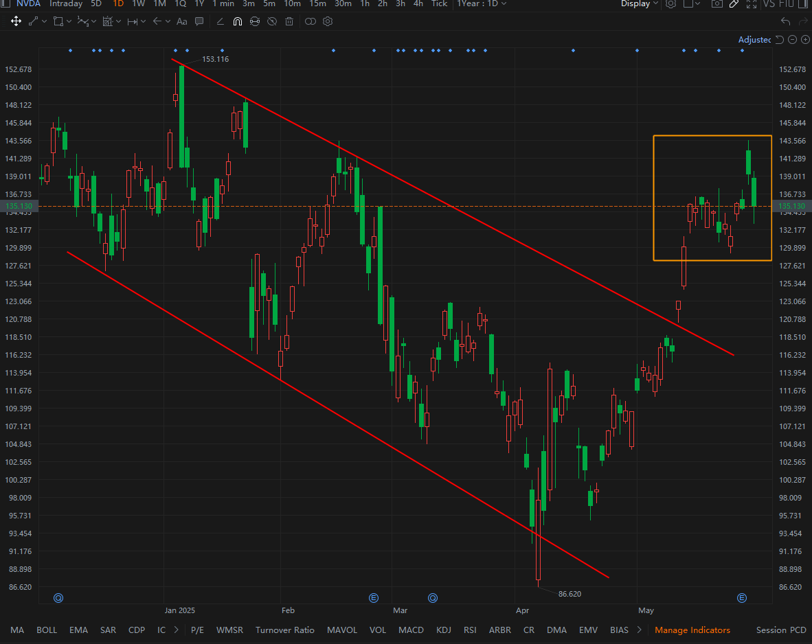Click the pencil drawing mode icon
The width and height of the screenshot is (812, 644).
tap(734, 3)
